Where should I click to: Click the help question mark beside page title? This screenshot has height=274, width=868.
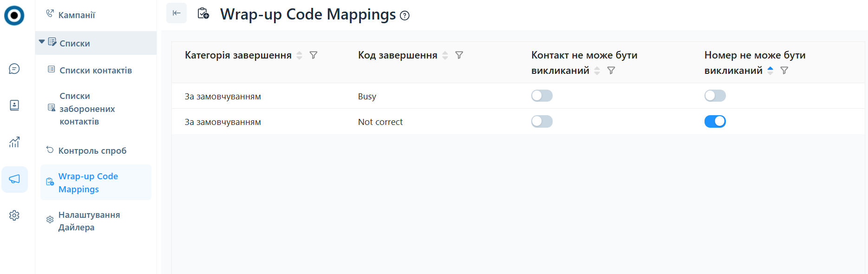pyautogui.click(x=405, y=16)
